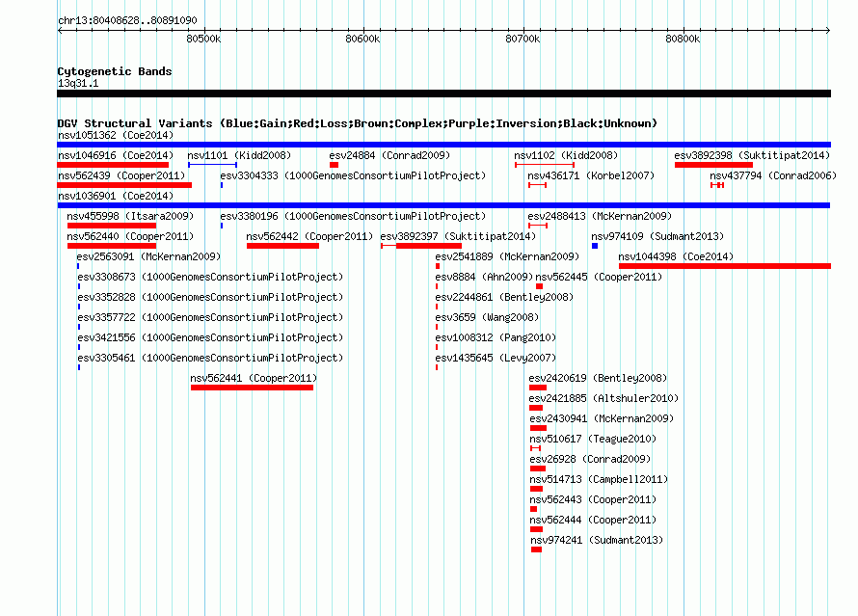The height and width of the screenshot is (616, 858).
Task: Click the red bar under esv3892398
Action: 713,165
